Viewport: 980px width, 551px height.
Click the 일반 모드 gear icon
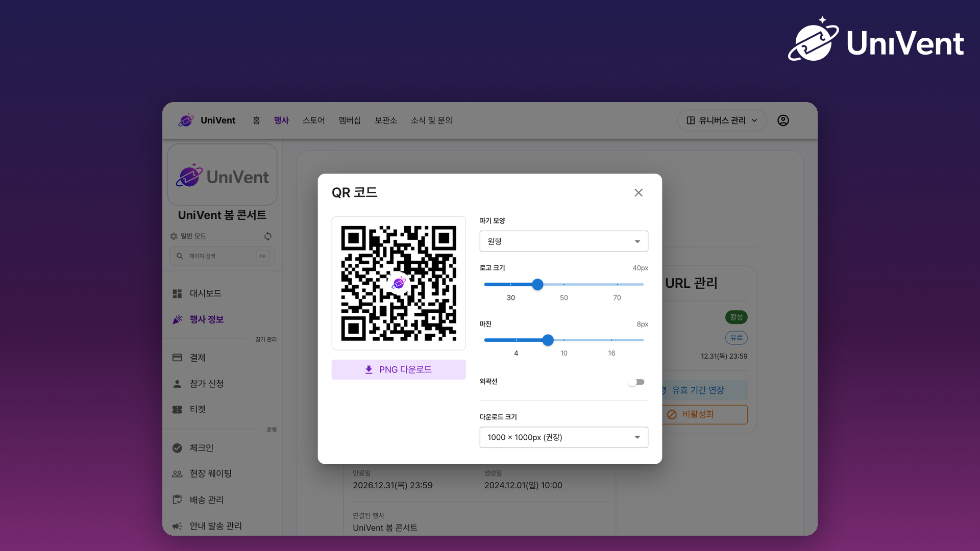coord(174,236)
